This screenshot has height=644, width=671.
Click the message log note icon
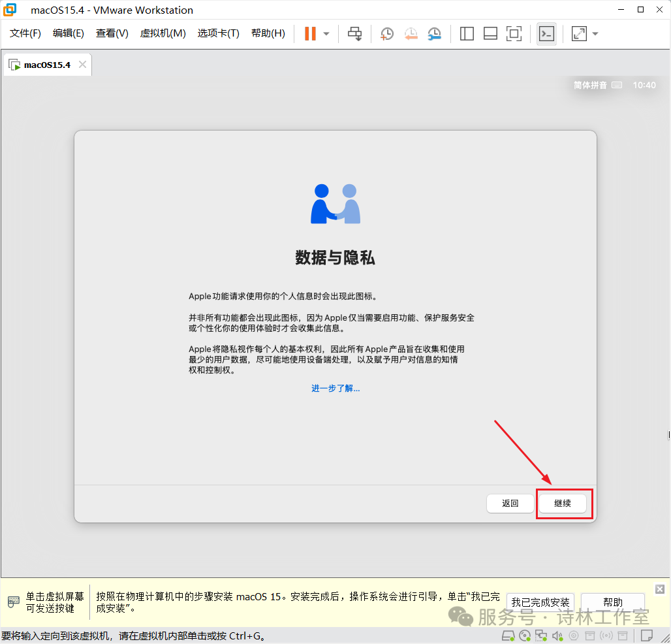coord(647,636)
